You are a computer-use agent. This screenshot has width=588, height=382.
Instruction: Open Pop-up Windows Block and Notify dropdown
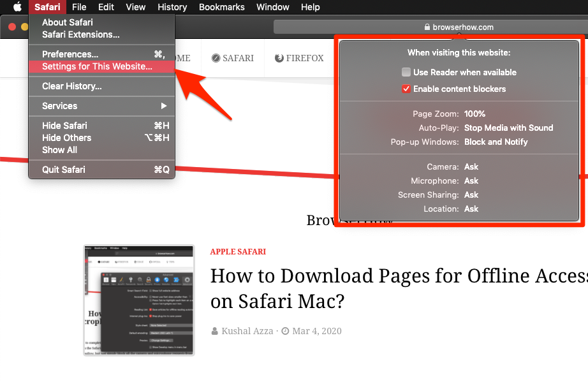496,142
